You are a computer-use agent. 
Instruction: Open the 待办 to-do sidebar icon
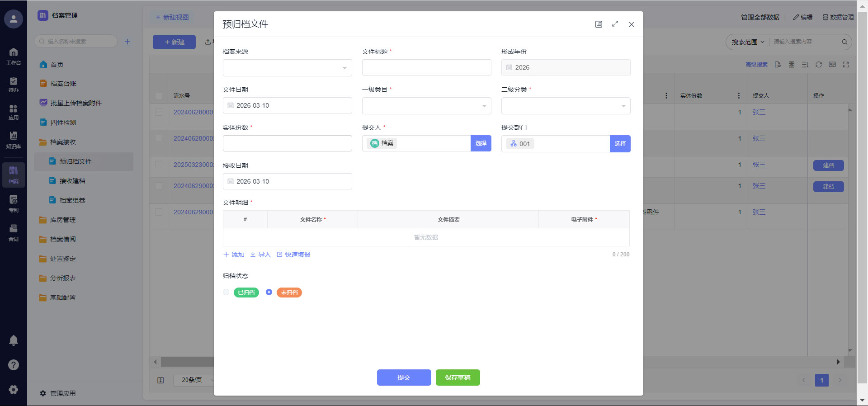(14, 84)
